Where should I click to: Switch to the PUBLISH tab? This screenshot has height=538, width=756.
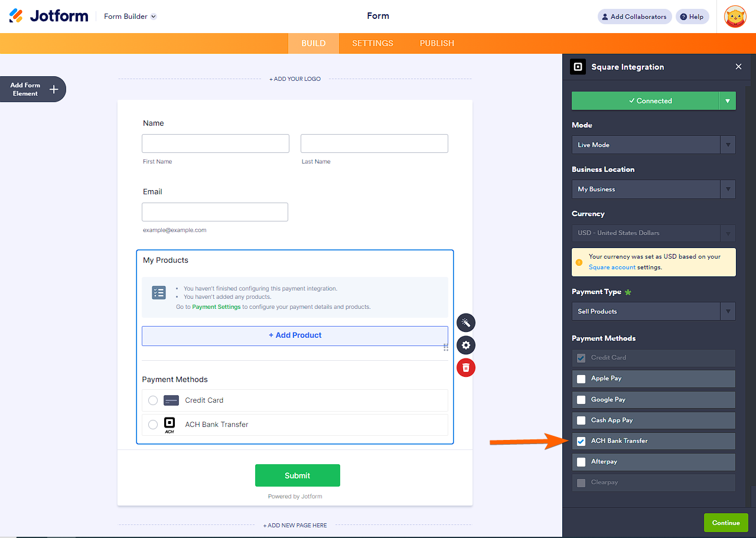click(437, 43)
